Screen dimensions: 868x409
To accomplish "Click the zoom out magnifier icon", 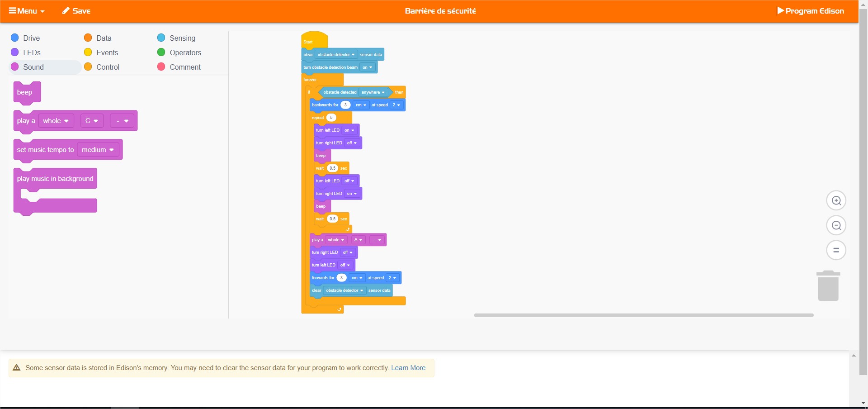I will tap(836, 225).
